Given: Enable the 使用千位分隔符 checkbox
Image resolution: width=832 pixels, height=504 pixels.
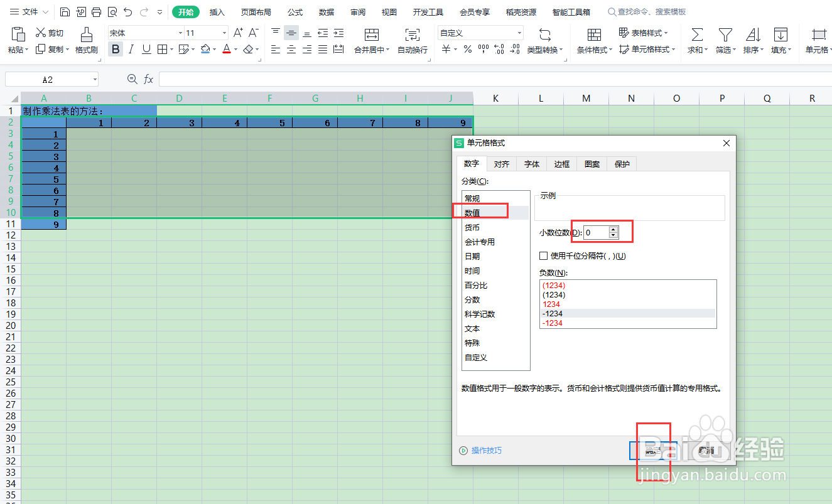Looking at the screenshot, I should 544,255.
